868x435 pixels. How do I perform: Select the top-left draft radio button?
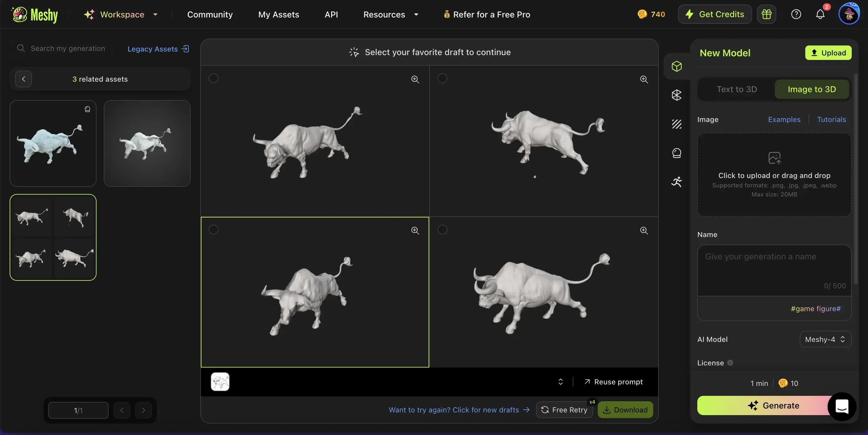(x=214, y=78)
